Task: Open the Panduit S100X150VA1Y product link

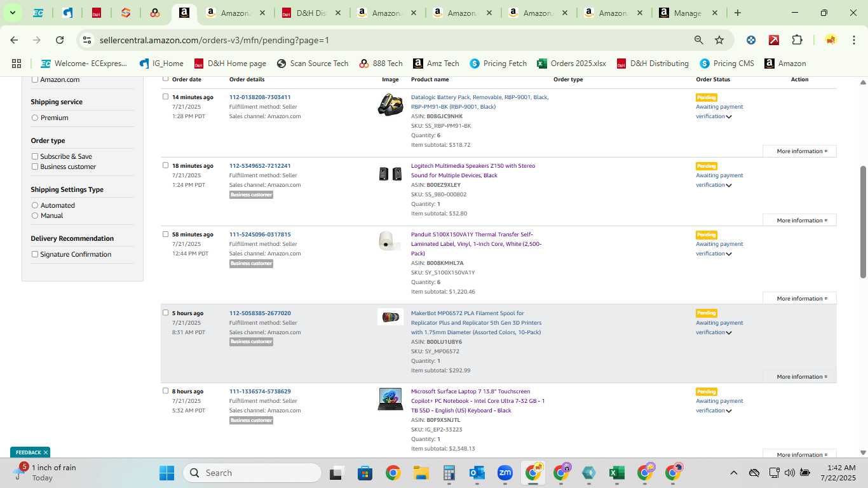Action: pyautogui.click(x=477, y=244)
